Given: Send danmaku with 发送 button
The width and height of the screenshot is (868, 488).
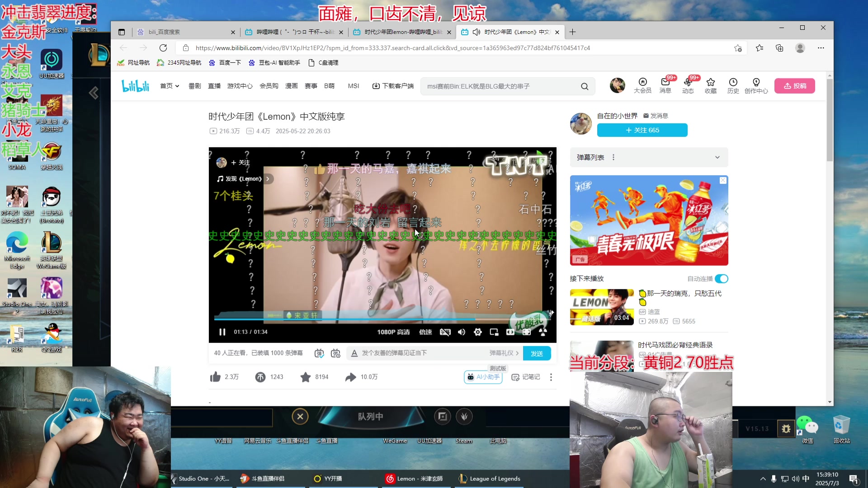Looking at the screenshot, I should [x=537, y=353].
